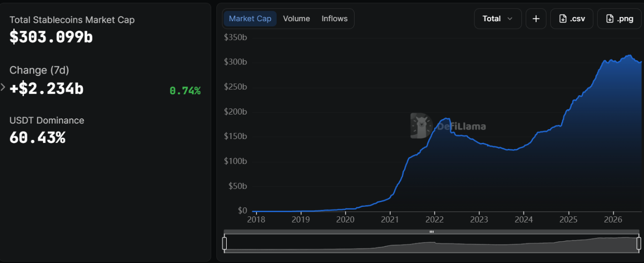Click the 60.43% USDT dominance value
Viewport: 644px width, 263px height.
click(37, 138)
